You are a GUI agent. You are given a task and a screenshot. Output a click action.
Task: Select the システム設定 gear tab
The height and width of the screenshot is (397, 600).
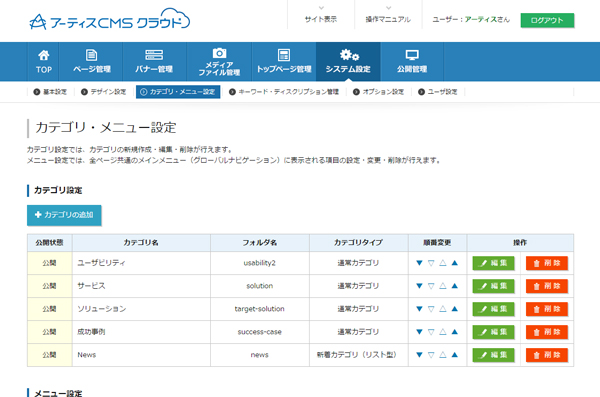pyautogui.click(x=348, y=62)
